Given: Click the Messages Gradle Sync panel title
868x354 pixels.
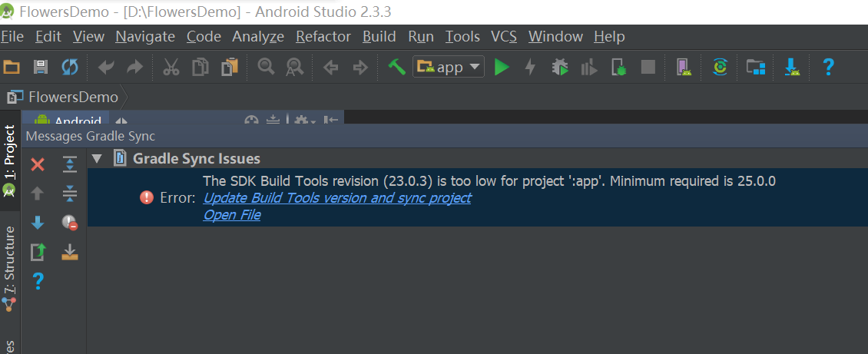Looking at the screenshot, I should pyautogui.click(x=91, y=136).
